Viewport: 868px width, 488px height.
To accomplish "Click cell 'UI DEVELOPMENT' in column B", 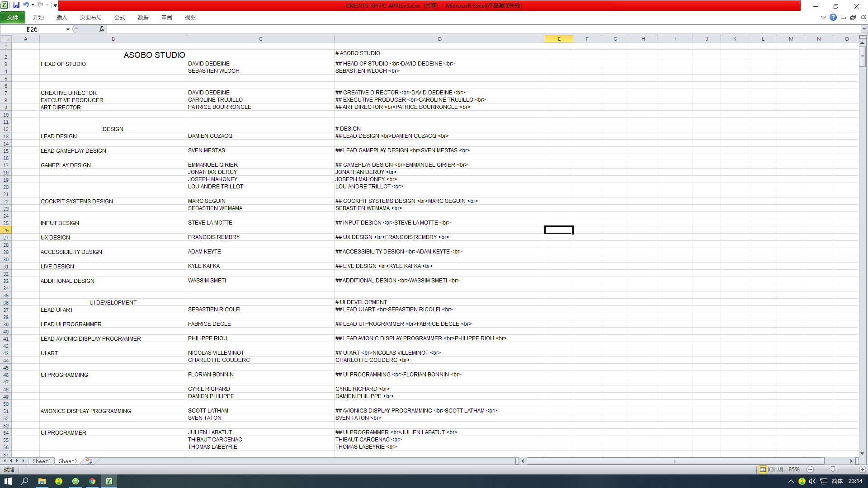I will pyautogui.click(x=113, y=302).
